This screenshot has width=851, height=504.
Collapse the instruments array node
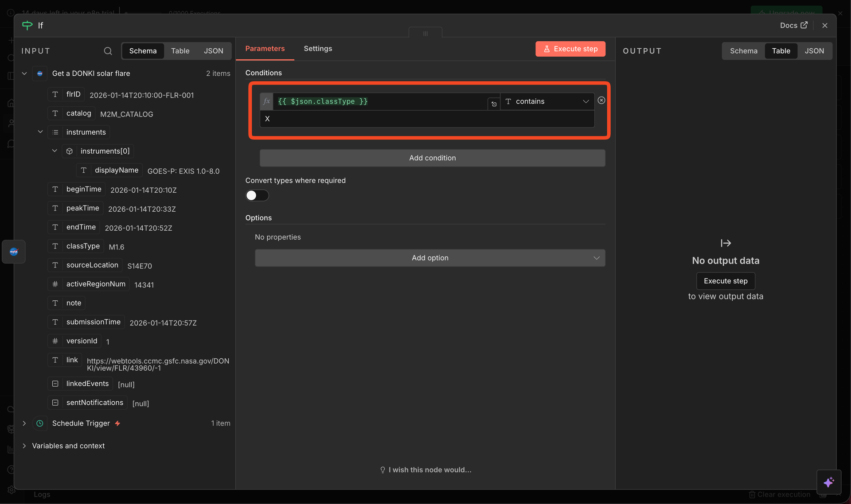40,132
